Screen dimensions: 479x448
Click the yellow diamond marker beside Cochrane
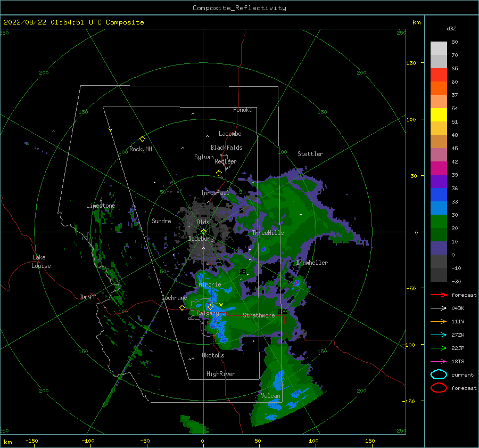[183, 308]
